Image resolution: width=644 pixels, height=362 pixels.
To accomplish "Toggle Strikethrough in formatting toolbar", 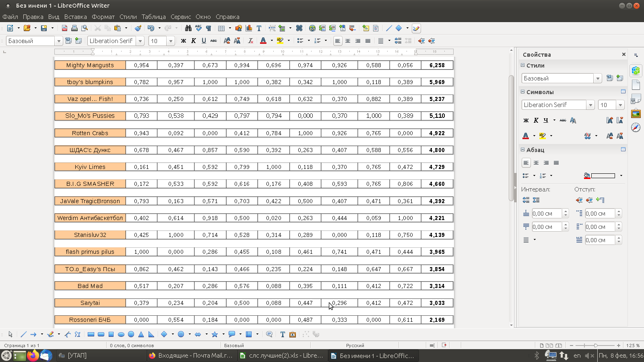I will coord(214,41).
